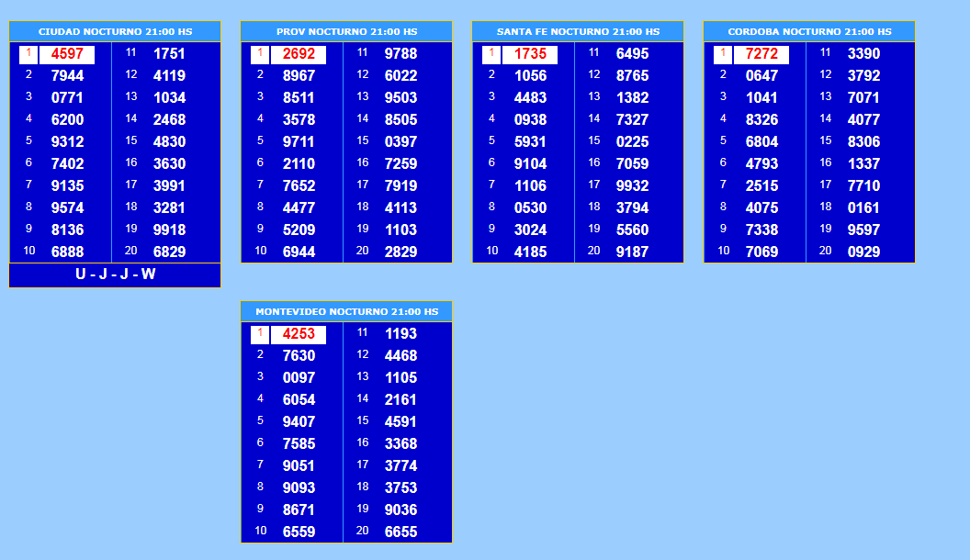Click the red winning number 2692
This screenshot has width=970, height=560.
pos(299,54)
